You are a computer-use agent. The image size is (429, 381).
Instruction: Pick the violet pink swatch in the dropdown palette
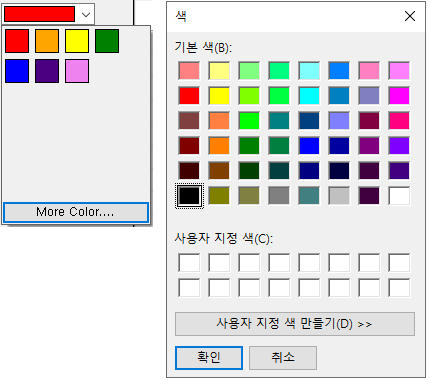77,71
